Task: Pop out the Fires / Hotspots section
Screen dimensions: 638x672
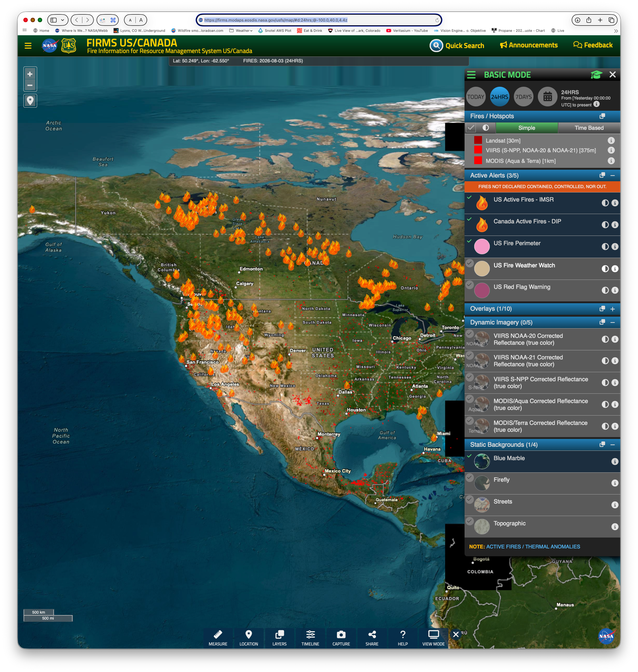Action: [602, 116]
